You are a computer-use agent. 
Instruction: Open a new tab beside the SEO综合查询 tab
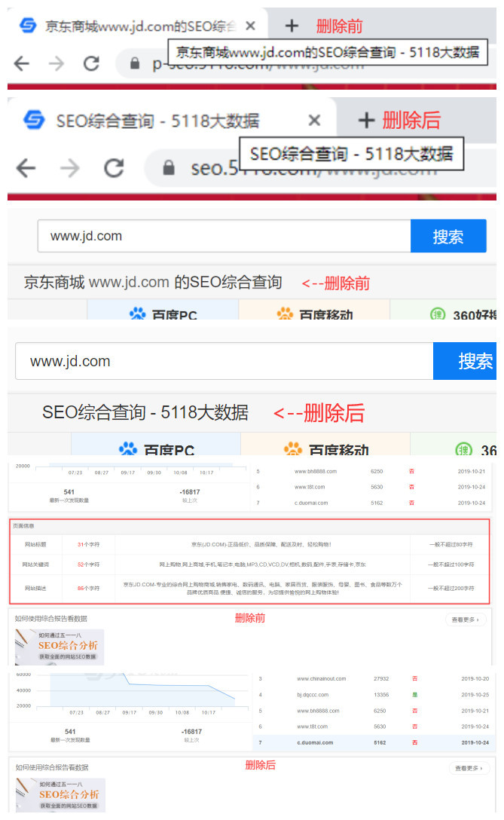point(366,121)
